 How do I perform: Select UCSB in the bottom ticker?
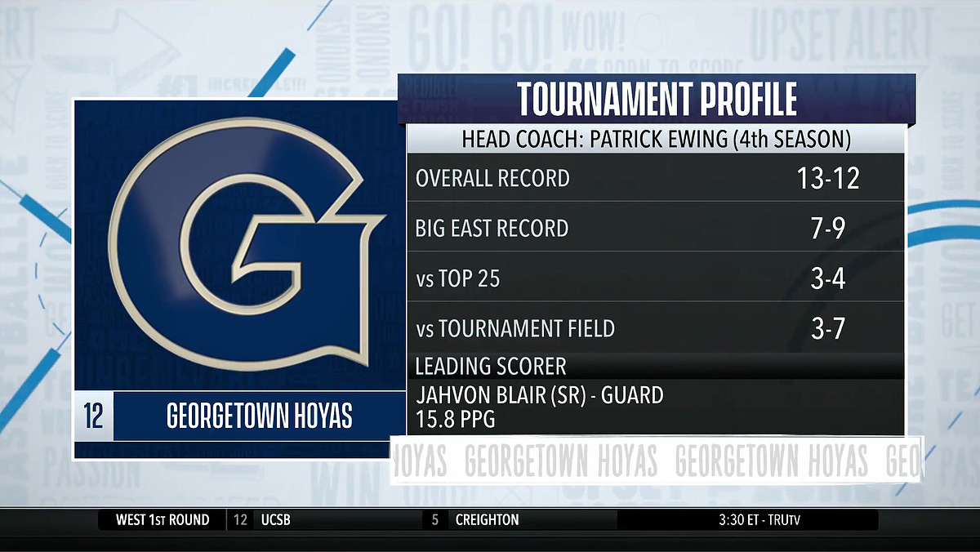pyautogui.click(x=276, y=520)
